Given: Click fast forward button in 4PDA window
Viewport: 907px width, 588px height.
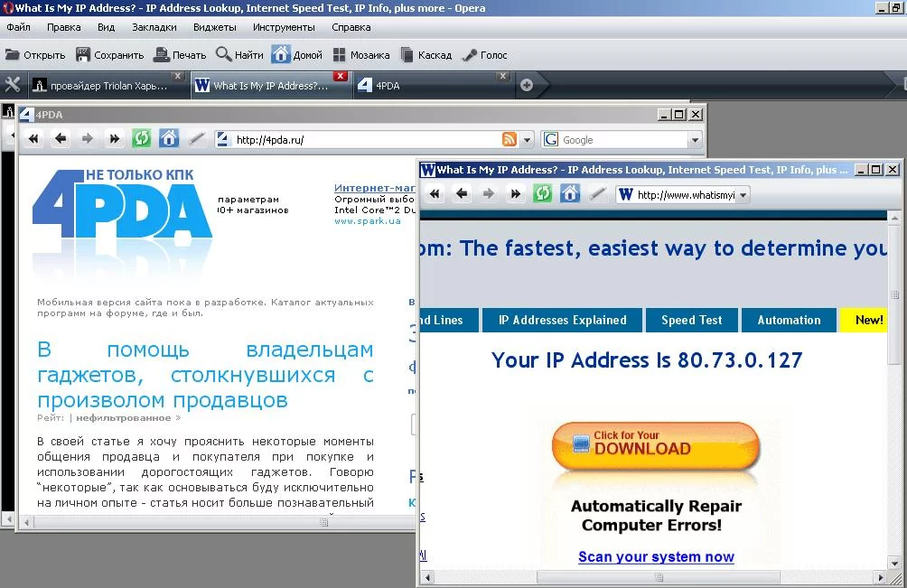Looking at the screenshot, I should [114, 139].
